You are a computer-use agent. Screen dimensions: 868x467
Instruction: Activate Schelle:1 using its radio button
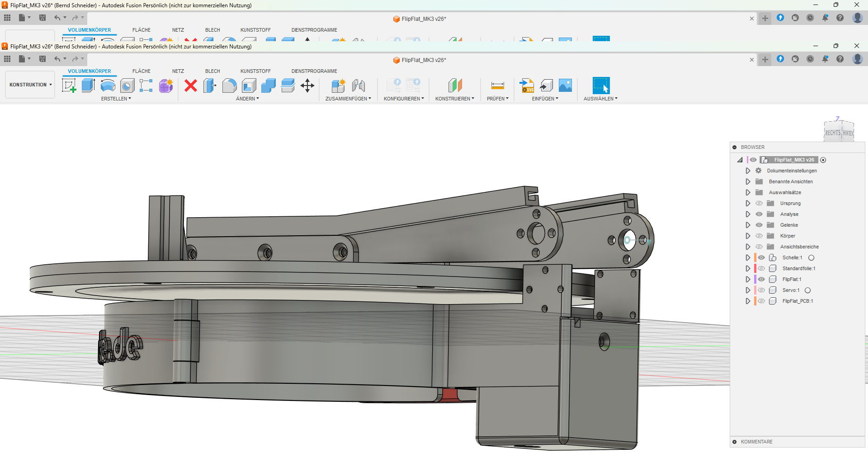click(811, 257)
